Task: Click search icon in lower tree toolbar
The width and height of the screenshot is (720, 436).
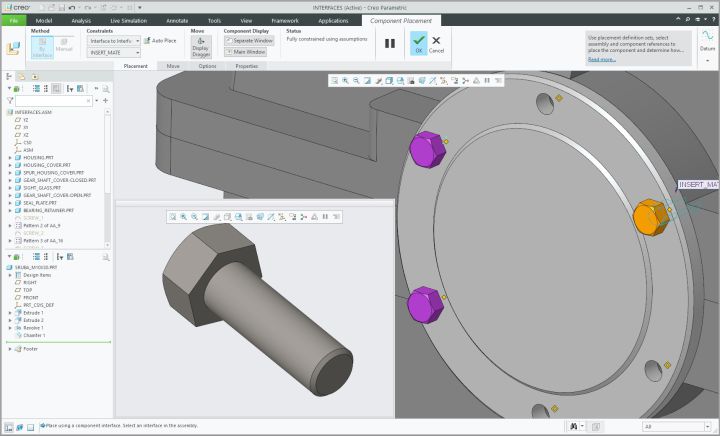Action: pyautogui.click(x=106, y=257)
